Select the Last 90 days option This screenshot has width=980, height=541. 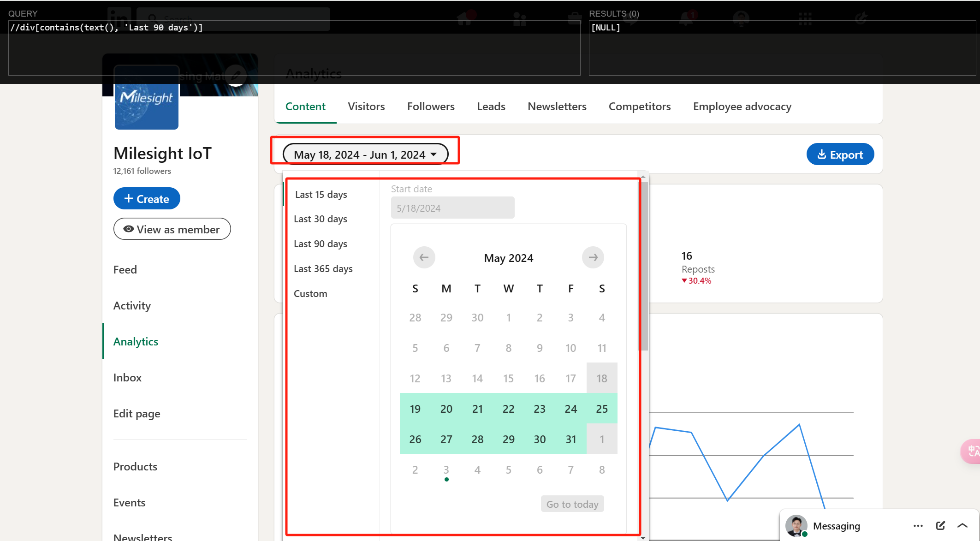(x=321, y=244)
